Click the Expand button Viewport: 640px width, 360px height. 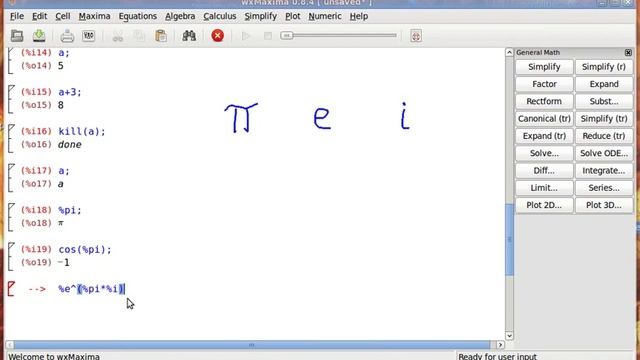(604, 84)
